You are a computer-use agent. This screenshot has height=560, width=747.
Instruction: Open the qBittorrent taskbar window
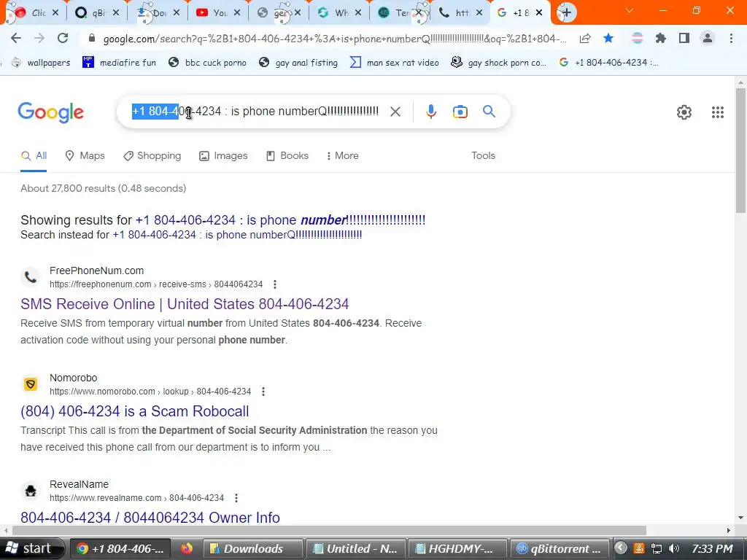click(x=560, y=548)
